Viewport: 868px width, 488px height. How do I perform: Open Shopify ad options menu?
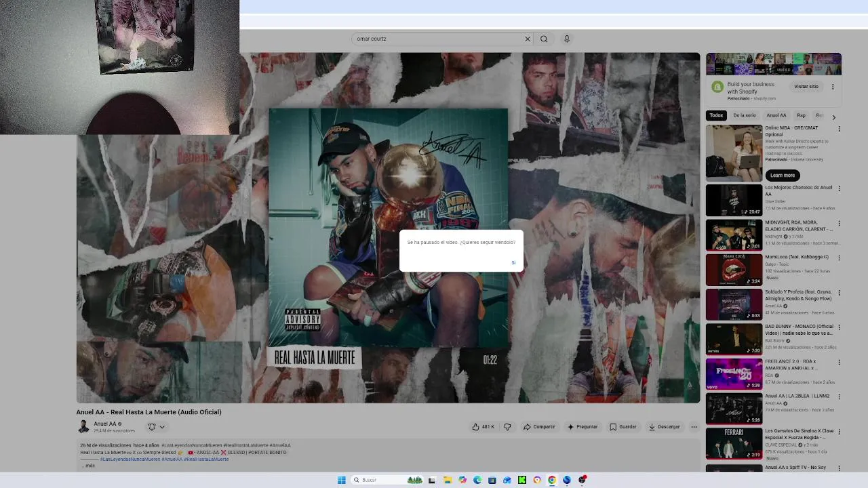click(x=833, y=87)
